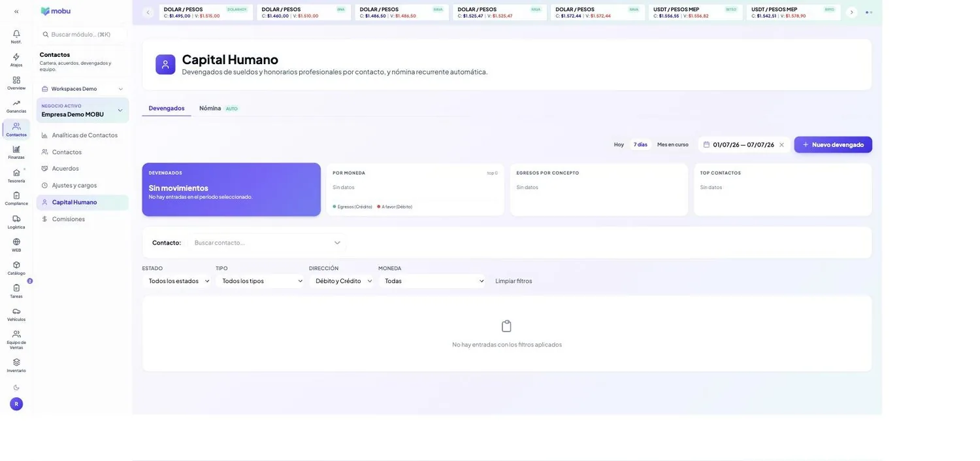
Task: Click the "EGRESOS POR CONCEPTO" heading
Action: pyautogui.click(x=547, y=173)
